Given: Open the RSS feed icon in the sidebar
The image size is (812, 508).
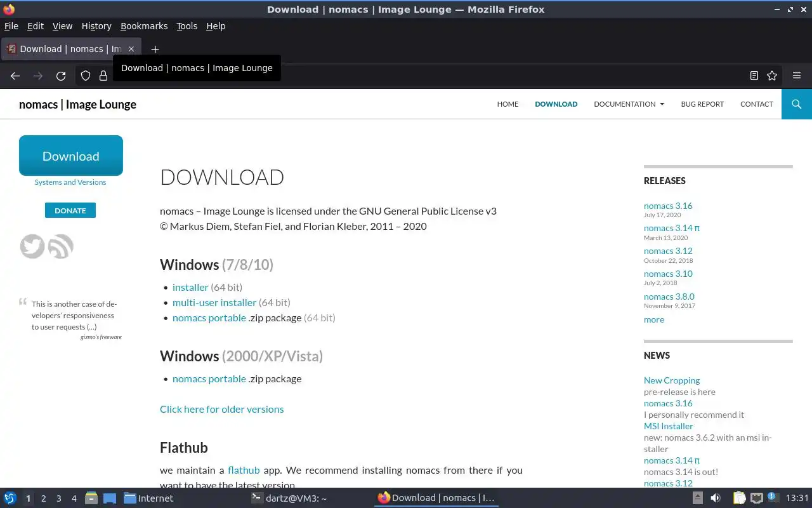Looking at the screenshot, I should pos(61,246).
